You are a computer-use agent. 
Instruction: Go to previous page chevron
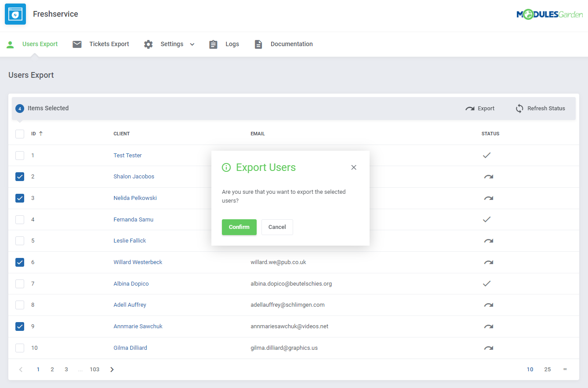(21, 370)
